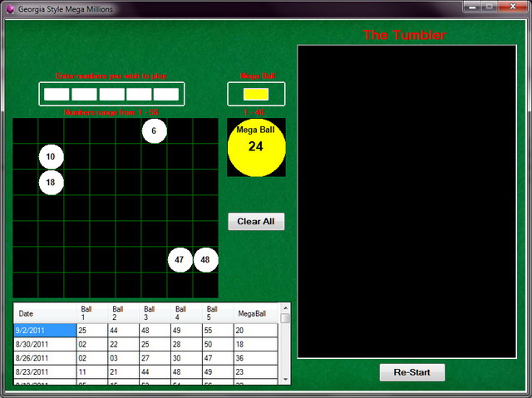Image resolution: width=532 pixels, height=398 pixels.
Task: Click MegaBall value 23 in 8/23/2011 row
Action: [256, 372]
